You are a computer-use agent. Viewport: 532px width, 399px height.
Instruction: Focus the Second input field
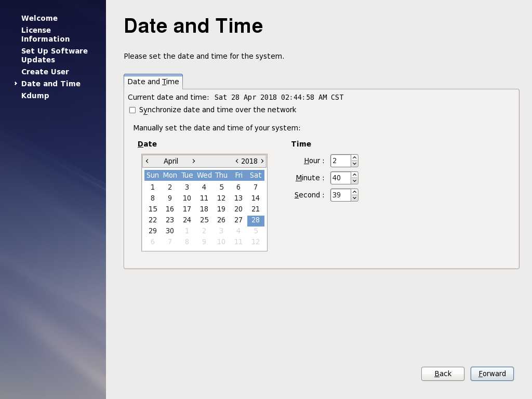[341, 195]
